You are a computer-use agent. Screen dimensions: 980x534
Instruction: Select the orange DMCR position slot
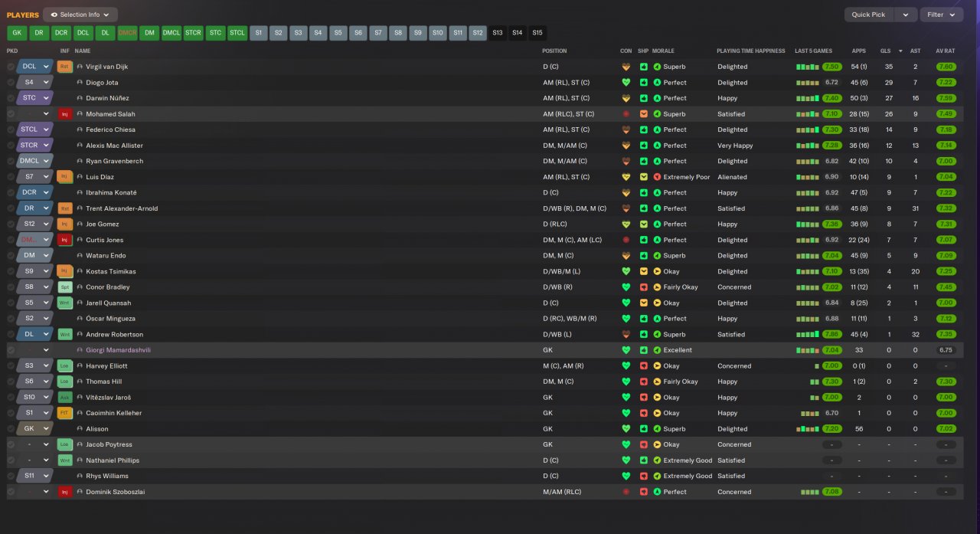point(128,33)
